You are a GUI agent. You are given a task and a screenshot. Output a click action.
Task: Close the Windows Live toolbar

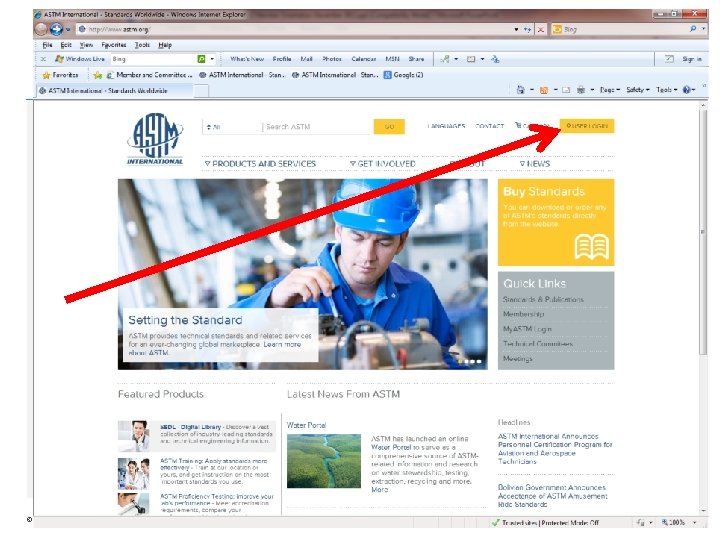[x=43, y=59]
